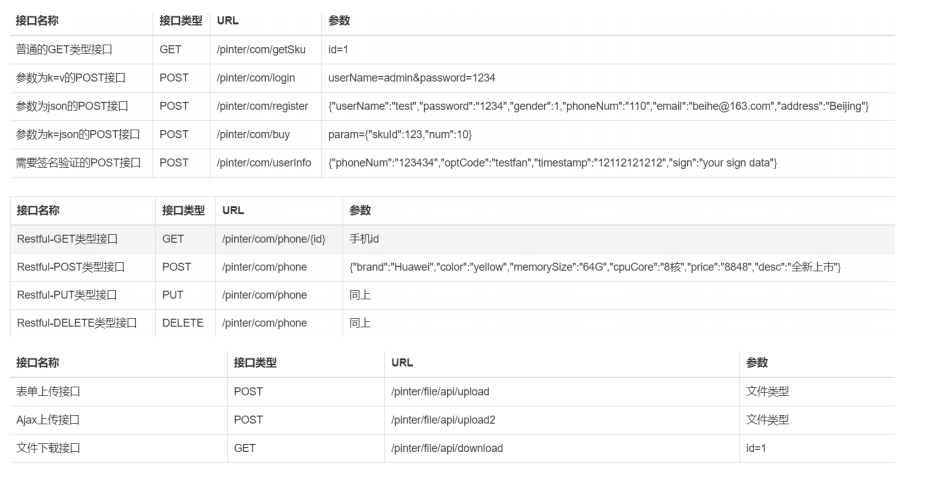This screenshot has width=934, height=479.
Task: Click the Huawei brand JSON parameter cell
Action: (x=594, y=267)
